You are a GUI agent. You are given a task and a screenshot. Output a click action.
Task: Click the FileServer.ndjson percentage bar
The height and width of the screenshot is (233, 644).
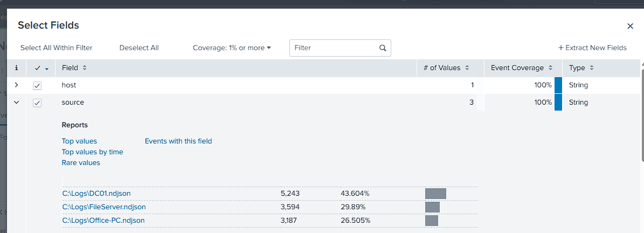433,207
